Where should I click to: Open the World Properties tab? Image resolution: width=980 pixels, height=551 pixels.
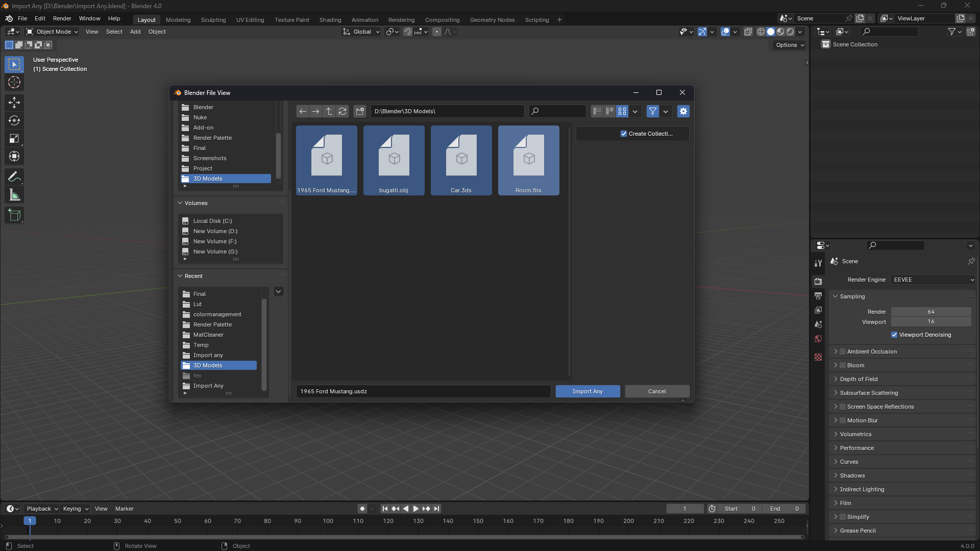click(818, 338)
